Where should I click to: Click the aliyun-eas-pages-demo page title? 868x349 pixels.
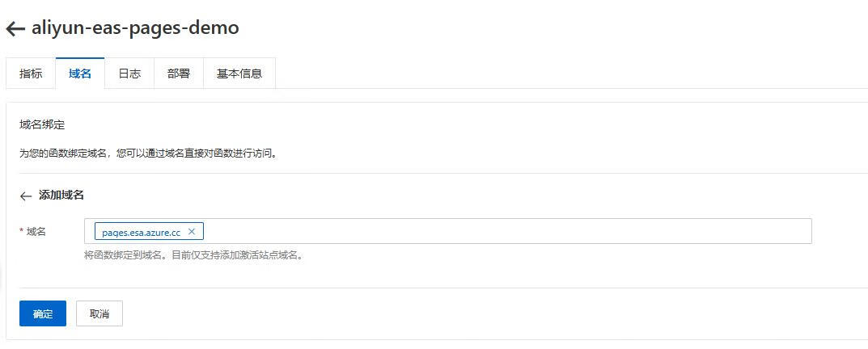pyautogui.click(x=135, y=28)
